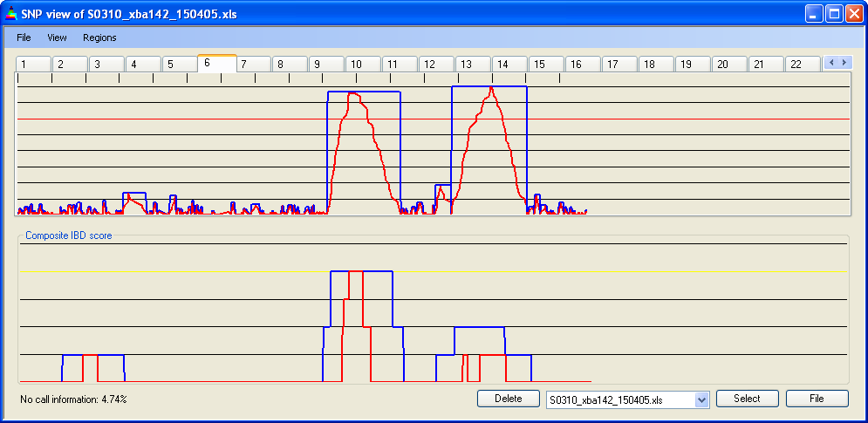Click the SNP view application icon in title bar
Viewport: 868px width, 423px height.
click(x=10, y=15)
